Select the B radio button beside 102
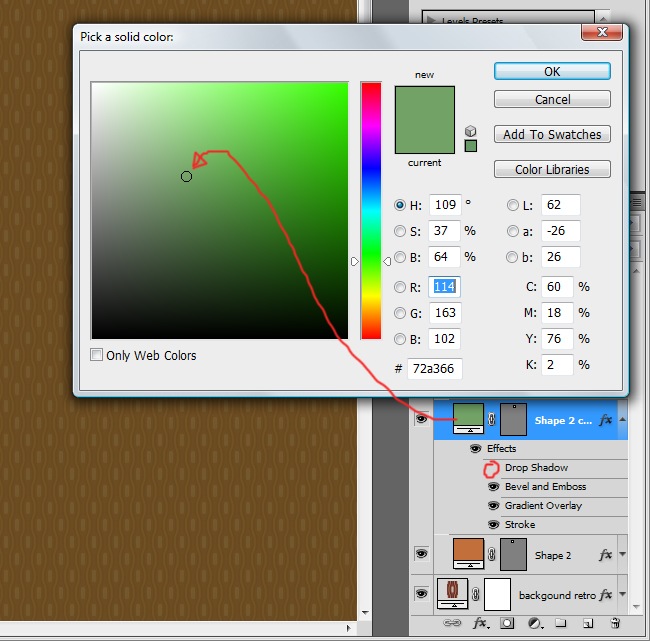Viewport: 650px width, 641px height. click(x=400, y=339)
